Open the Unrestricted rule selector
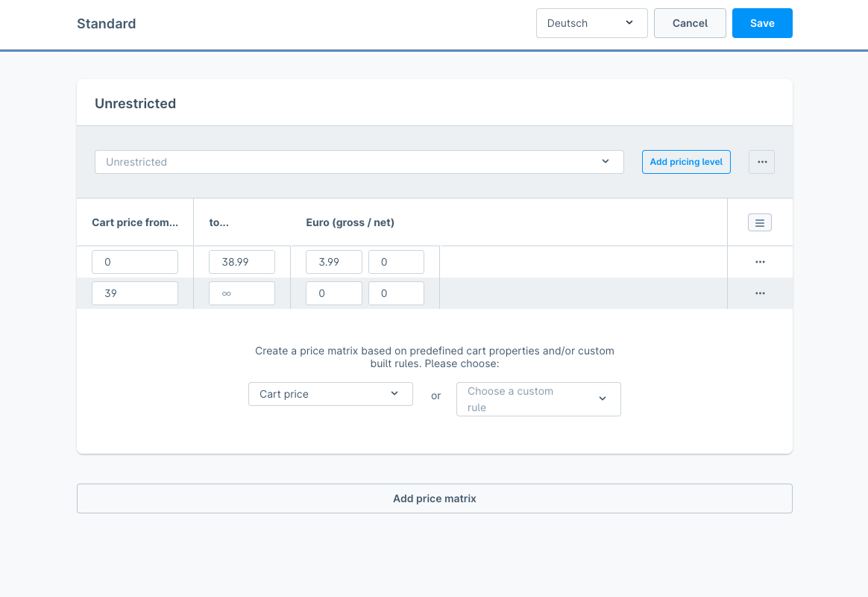The width and height of the screenshot is (868, 597). pyautogui.click(x=359, y=162)
